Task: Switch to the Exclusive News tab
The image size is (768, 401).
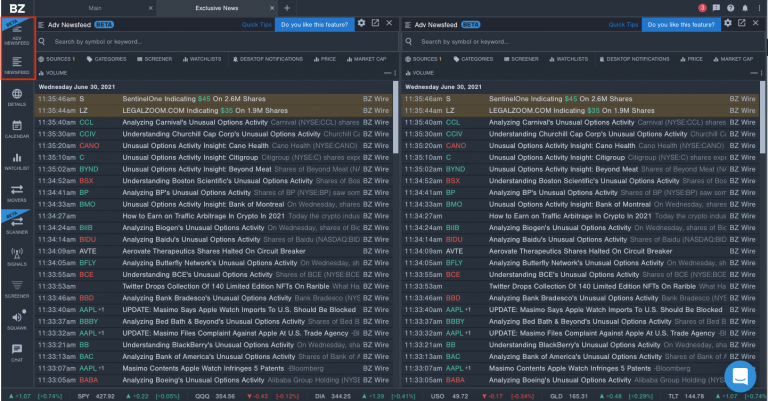Action: point(216,8)
